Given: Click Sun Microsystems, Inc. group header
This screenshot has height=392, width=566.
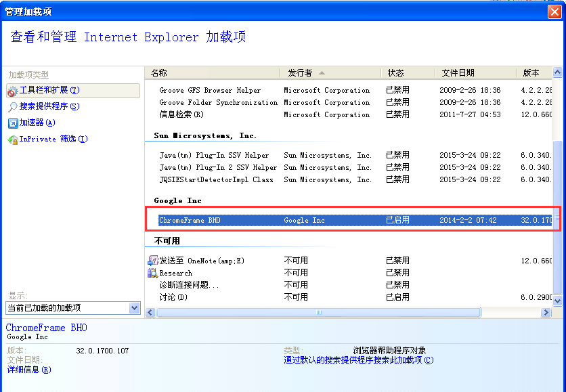Looking at the screenshot, I should tap(205, 135).
